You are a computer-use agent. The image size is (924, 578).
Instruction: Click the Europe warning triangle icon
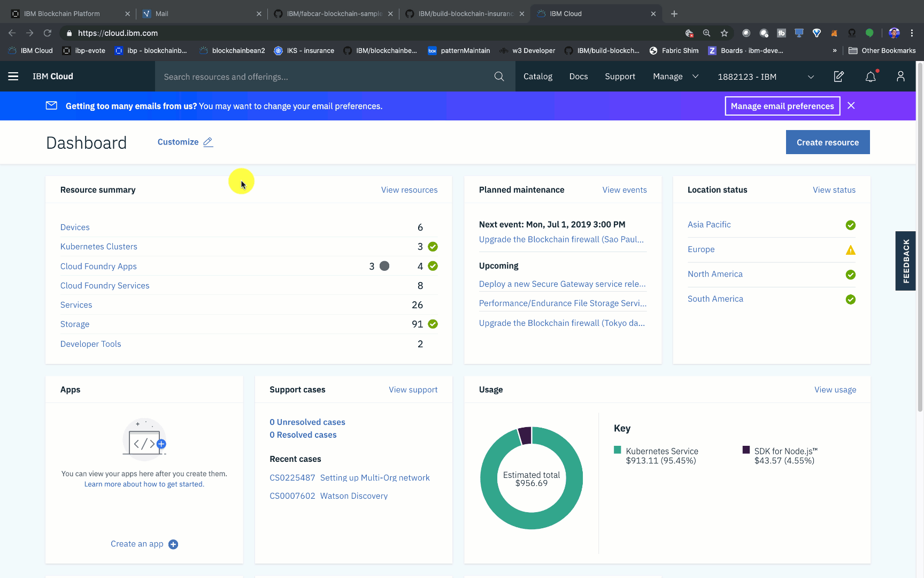click(x=851, y=250)
